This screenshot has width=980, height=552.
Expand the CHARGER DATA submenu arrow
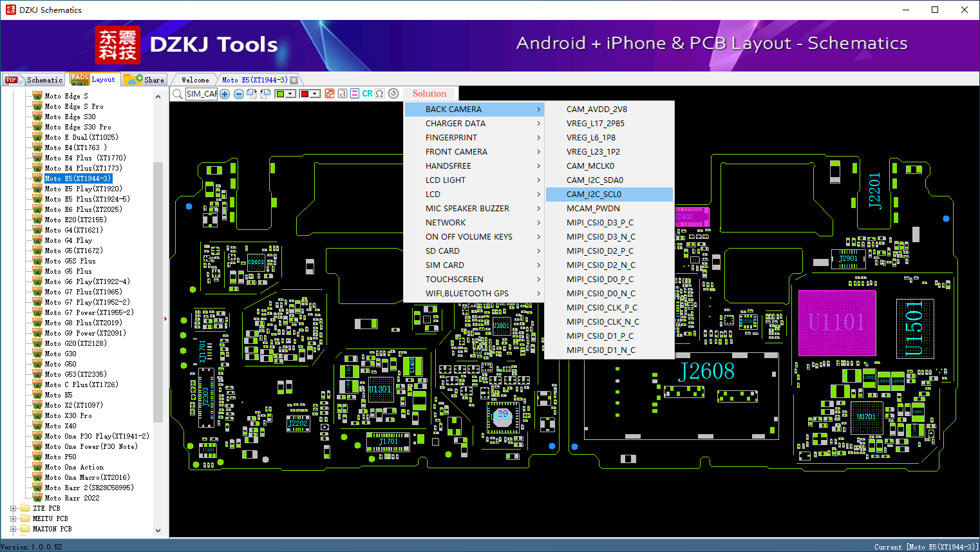[539, 124]
